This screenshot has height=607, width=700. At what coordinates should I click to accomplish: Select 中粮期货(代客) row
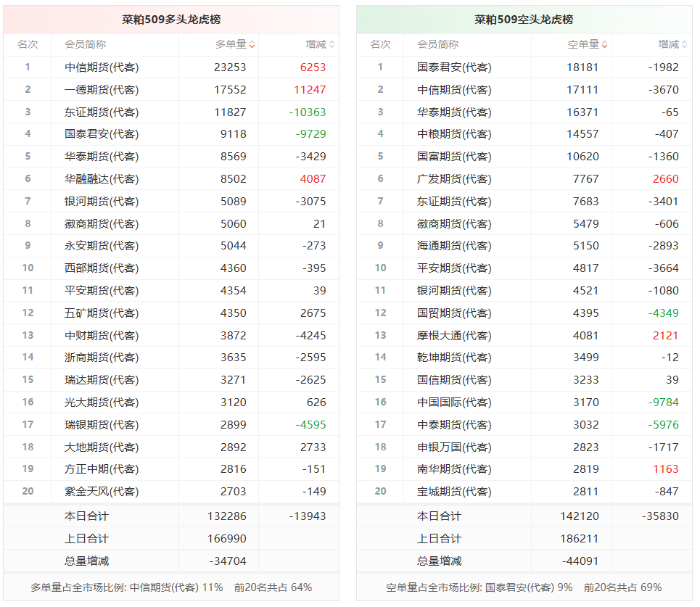[x=524, y=134]
